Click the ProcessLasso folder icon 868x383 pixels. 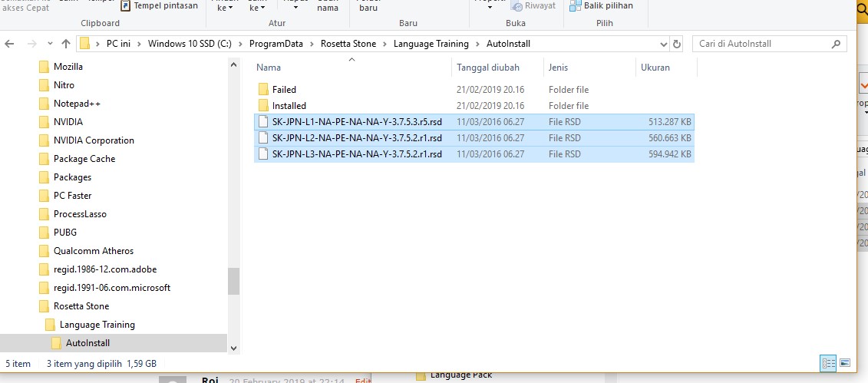tap(45, 214)
